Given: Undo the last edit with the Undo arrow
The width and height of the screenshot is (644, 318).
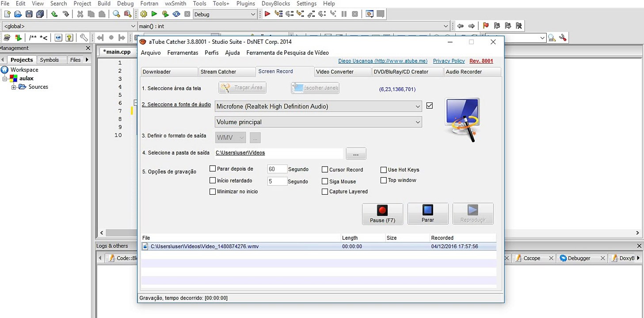Looking at the screenshot, I should pyautogui.click(x=54, y=14).
